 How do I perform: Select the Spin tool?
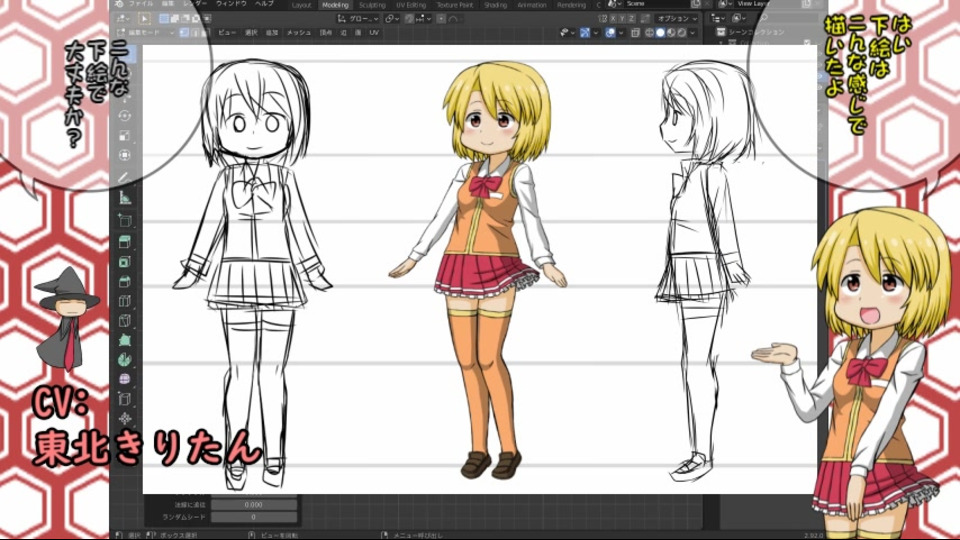tap(125, 359)
